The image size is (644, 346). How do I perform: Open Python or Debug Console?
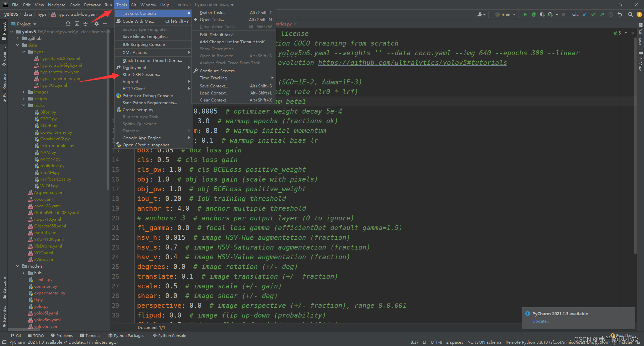(x=153, y=95)
